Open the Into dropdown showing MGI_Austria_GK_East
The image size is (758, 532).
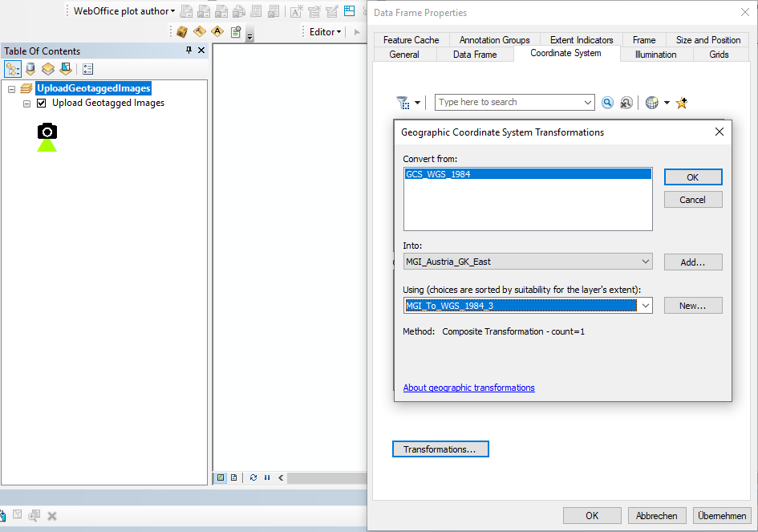646,262
